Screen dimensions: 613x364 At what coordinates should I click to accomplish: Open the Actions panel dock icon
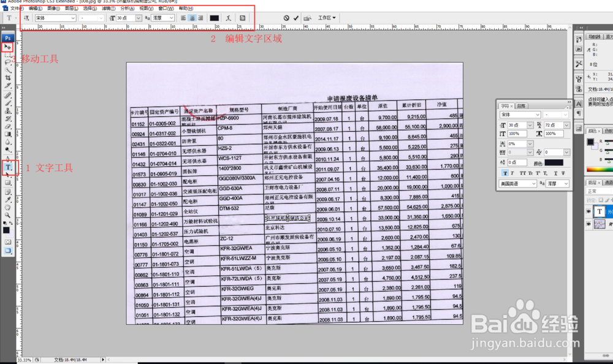[x=579, y=49]
